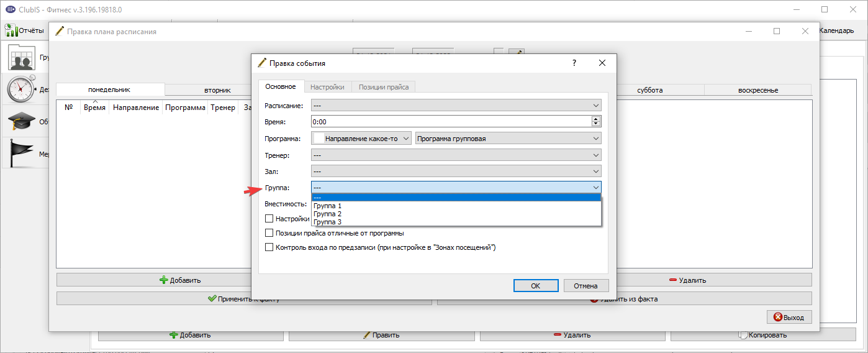Increase the Время spinner value
The width and height of the screenshot is (868, 353).
pos(597,119)
